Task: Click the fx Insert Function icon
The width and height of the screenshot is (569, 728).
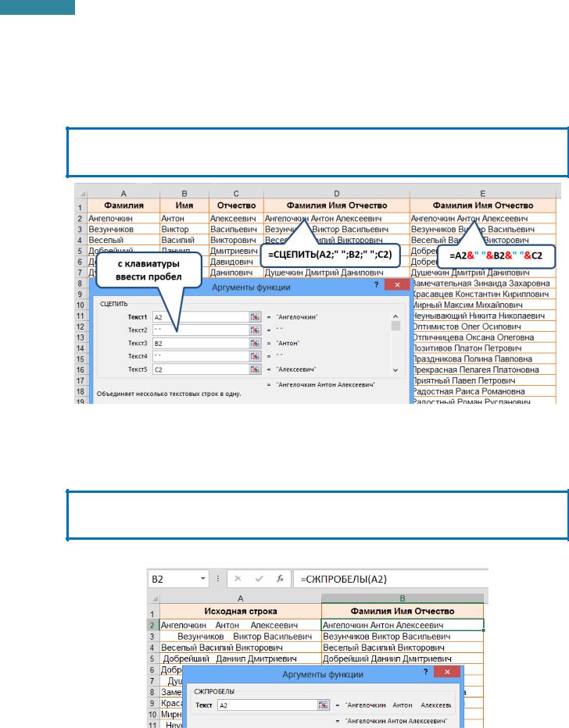Action: pyautogui.click(x=280, y=579)
